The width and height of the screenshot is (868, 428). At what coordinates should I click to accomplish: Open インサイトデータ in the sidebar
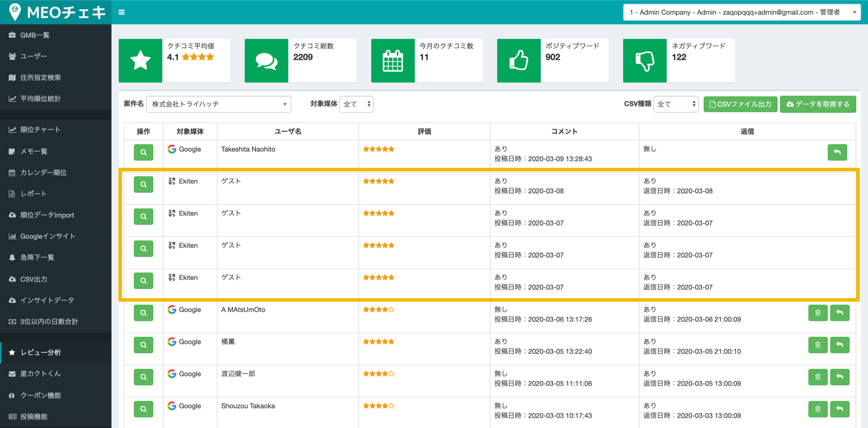tap(56, 300)
